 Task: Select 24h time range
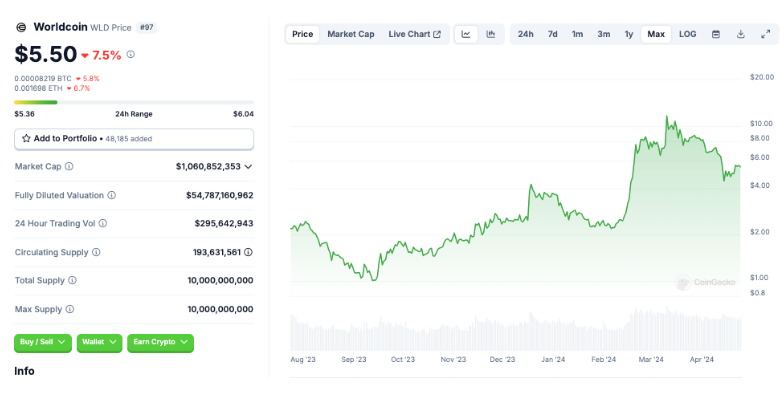(x=526, y=34)
